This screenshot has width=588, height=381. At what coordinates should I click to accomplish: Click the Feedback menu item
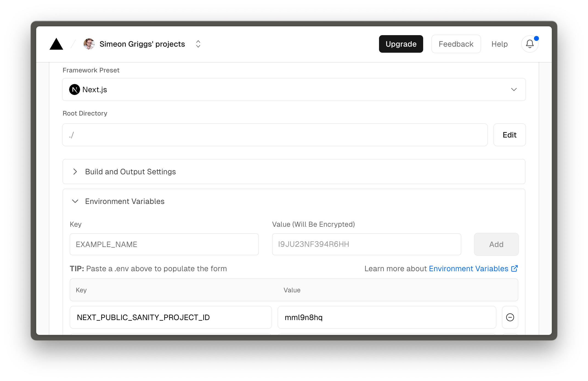coord(456,44)
